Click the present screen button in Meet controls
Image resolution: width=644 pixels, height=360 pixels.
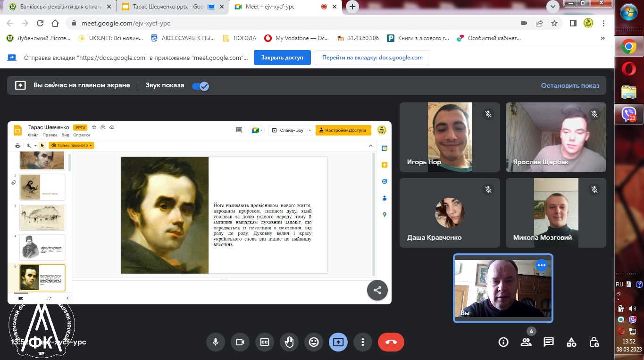338,342
